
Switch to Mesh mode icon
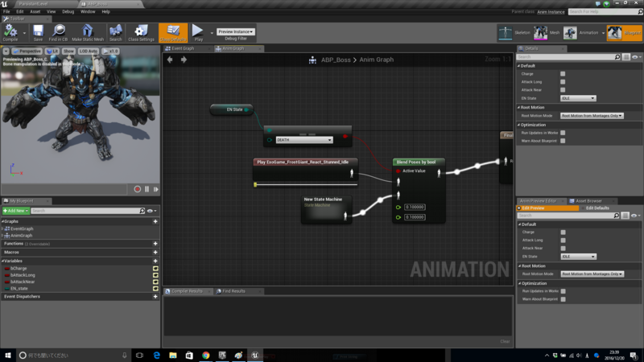point(540,33)
